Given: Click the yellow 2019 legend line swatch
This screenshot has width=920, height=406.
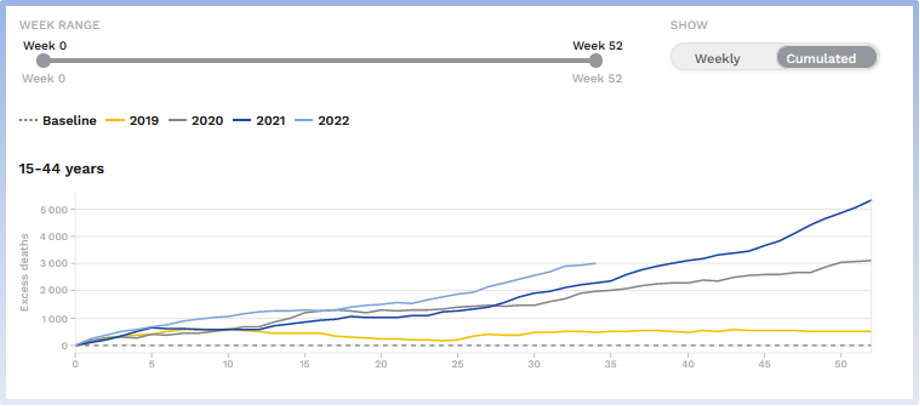Looking at the screenshot, I should [116, 121].
